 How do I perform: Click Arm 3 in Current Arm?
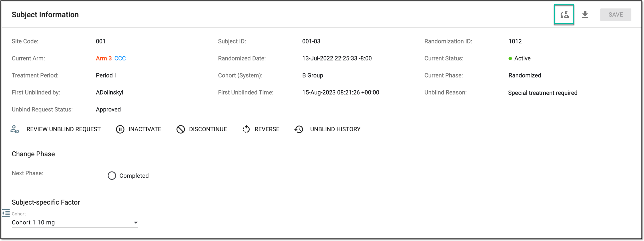[x=104, y=58]
